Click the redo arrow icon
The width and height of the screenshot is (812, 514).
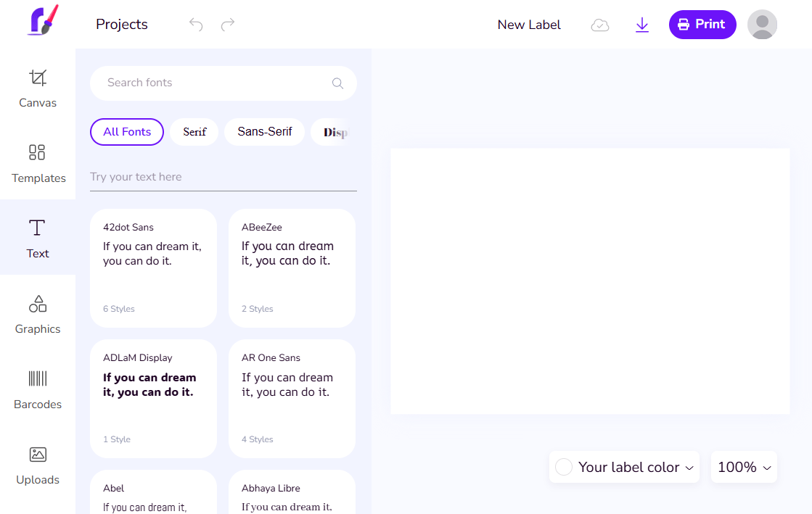point(228,25)
